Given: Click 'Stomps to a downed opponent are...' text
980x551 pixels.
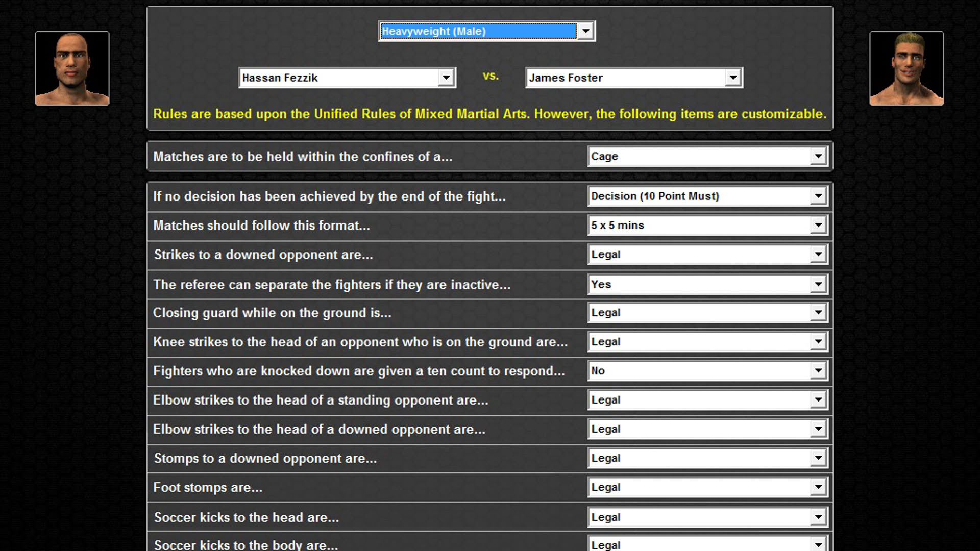Looking at the screenshot, I should click(x=265, y=458).
